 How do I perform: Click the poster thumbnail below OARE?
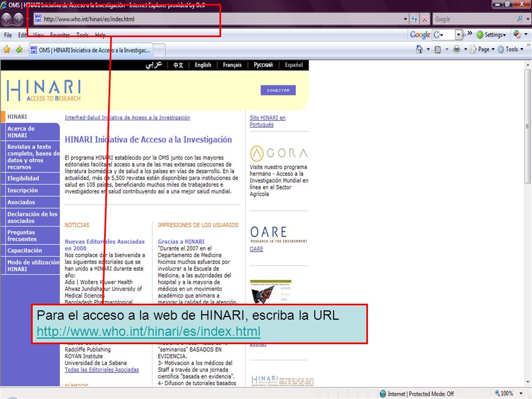[271, 291]
